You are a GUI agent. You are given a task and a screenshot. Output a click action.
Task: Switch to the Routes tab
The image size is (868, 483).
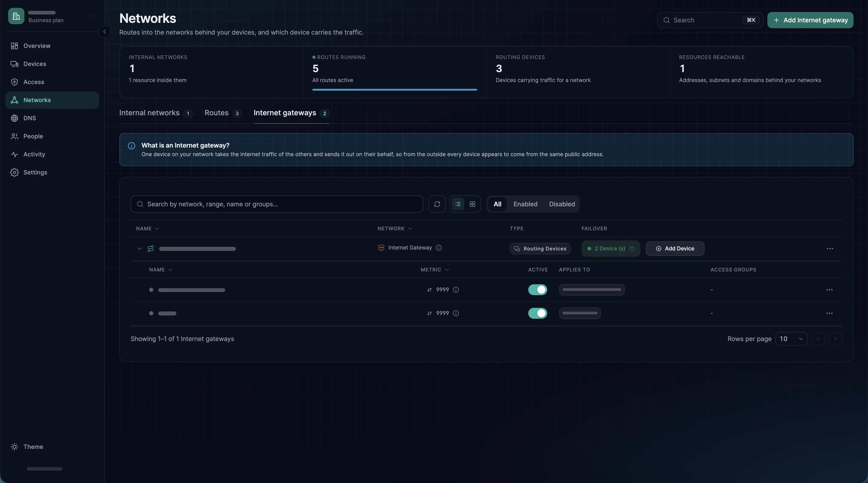[x=223, y=113]
